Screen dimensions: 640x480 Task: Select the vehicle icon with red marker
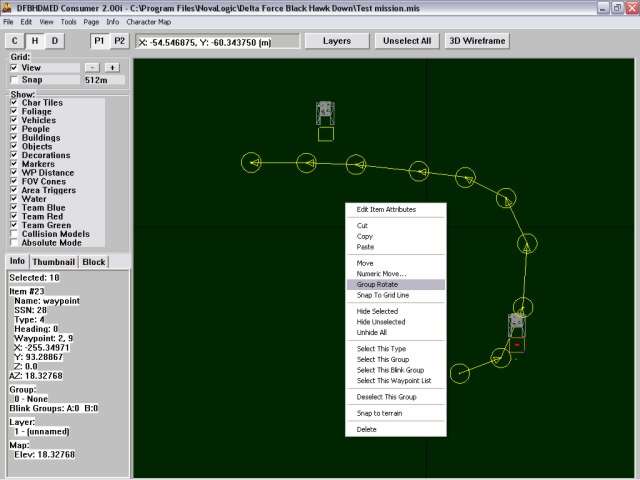pyautogui.click(x=516, y=327)
